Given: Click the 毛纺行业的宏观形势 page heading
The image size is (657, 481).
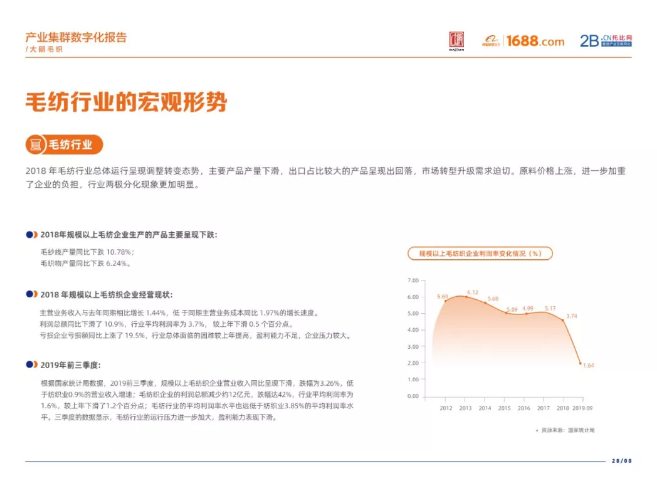Looking at the screenshot, I should (x=126, y=102).
